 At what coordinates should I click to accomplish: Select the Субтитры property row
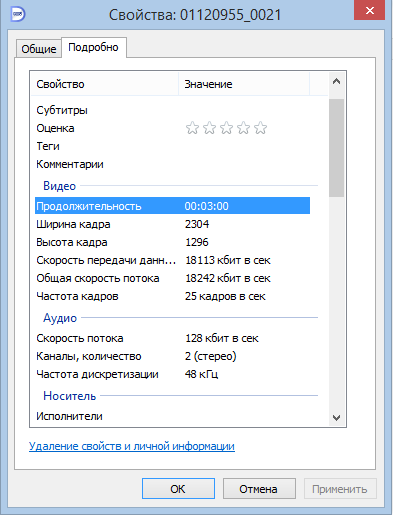click(172, 110)
